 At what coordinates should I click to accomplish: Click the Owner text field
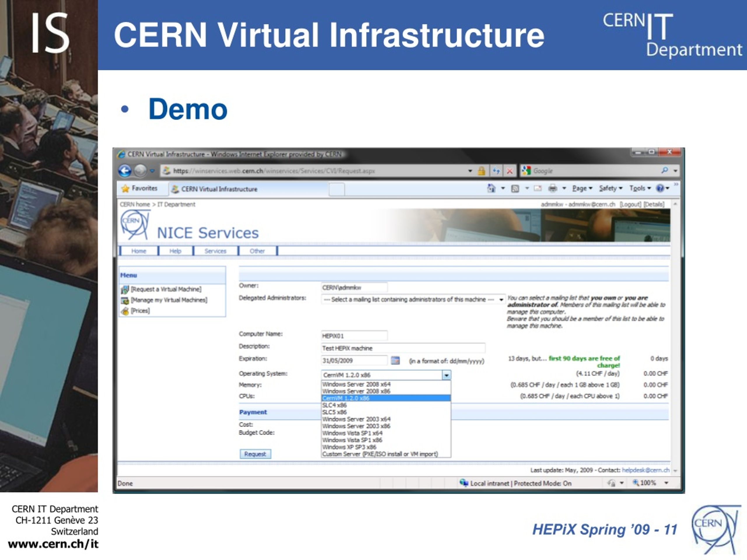[x=354, y=288]
